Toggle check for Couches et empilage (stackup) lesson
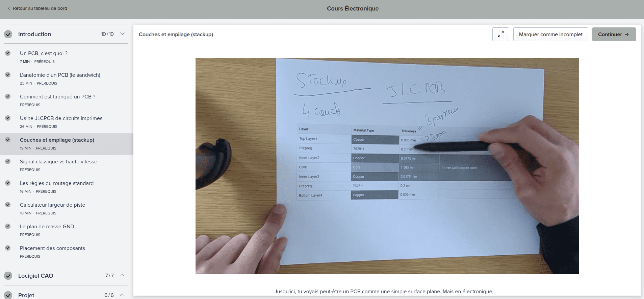This screenshot has width=644, height=299. tap(8, 140)
